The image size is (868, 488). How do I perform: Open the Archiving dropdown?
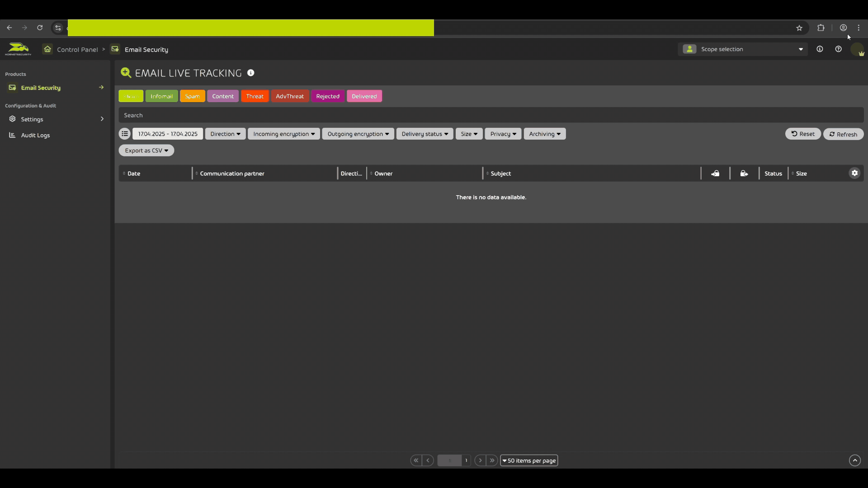[545, 134]
